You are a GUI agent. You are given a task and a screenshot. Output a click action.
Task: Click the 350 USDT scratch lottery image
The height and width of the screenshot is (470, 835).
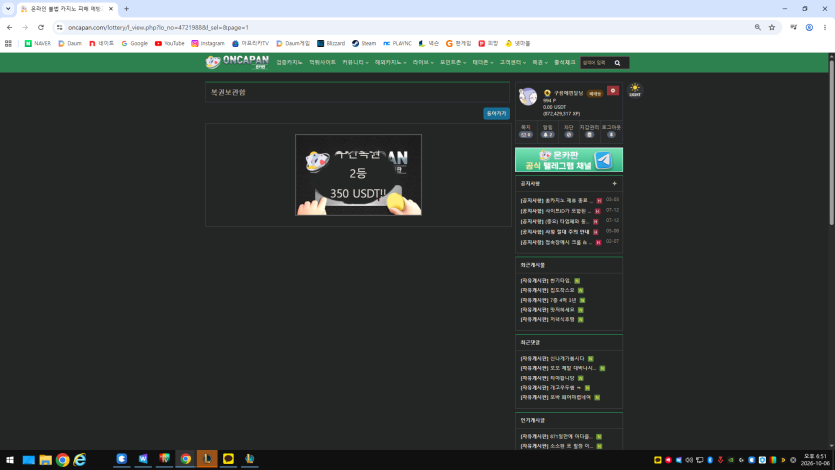click(358, 175)
